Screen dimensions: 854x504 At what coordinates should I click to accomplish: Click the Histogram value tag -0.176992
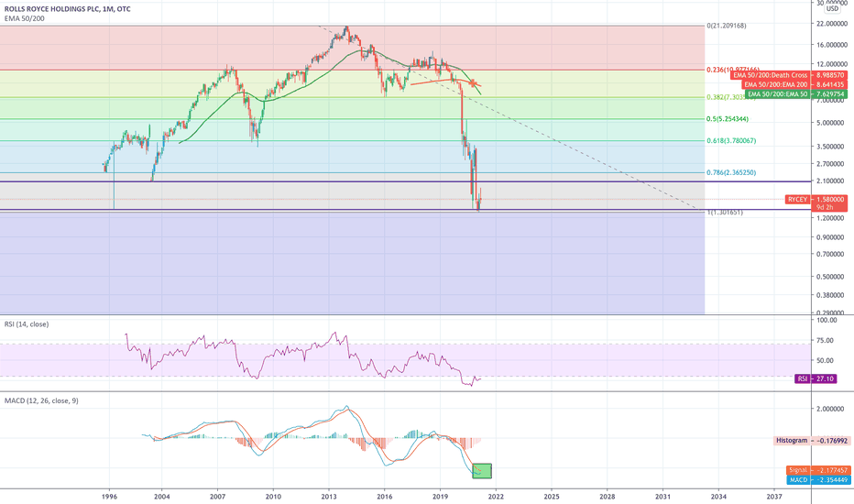[812, 440]
